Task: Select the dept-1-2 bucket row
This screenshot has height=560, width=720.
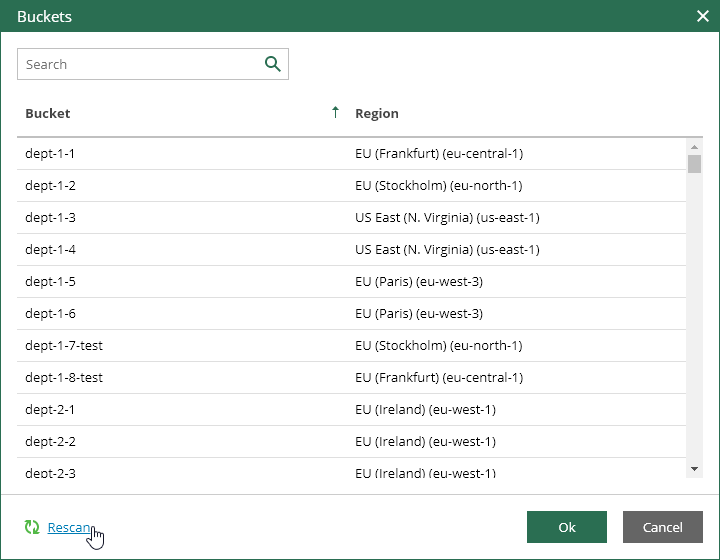Action: (352, 185)
